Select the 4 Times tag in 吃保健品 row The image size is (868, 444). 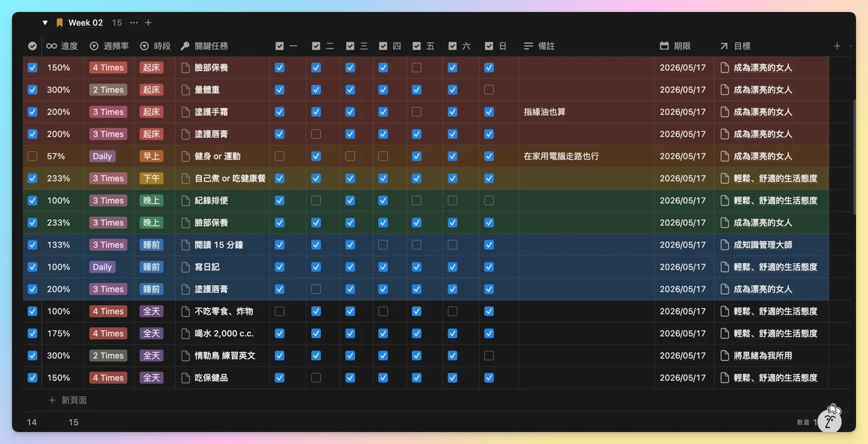click(x=108, y=378)
